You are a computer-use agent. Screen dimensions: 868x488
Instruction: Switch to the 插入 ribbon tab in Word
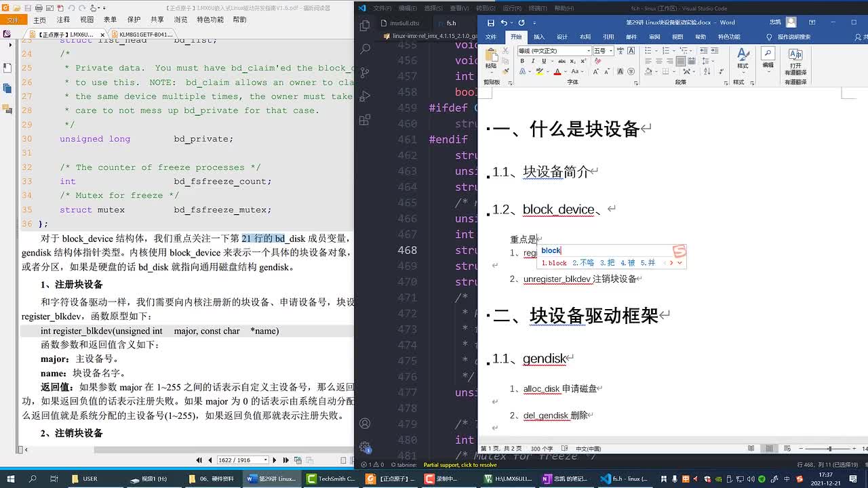(x=538, y=37)
